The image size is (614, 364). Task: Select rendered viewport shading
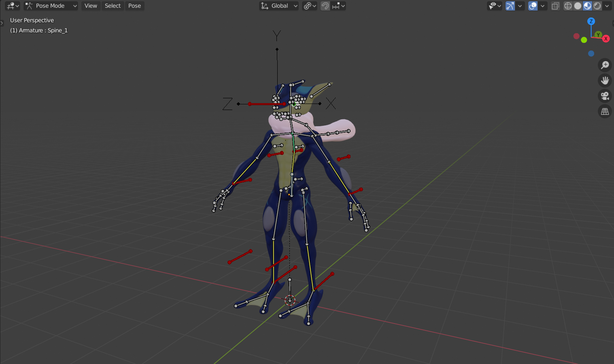tap(597, 6)
